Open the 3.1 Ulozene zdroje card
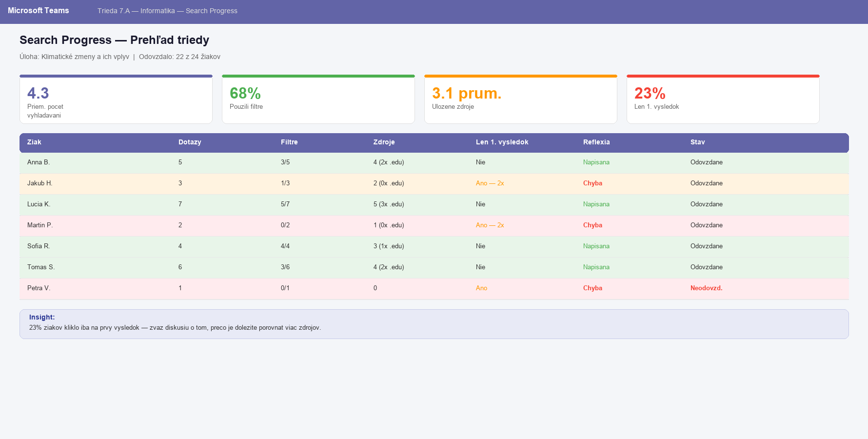Screen dimensions: 868x439 (520, 100)
